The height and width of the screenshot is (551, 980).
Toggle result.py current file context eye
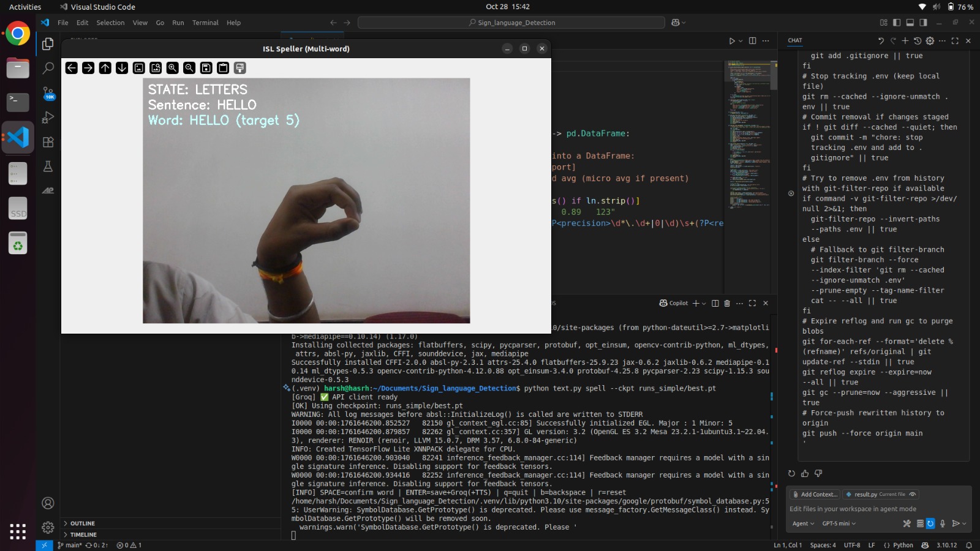[x=913, y=494]
